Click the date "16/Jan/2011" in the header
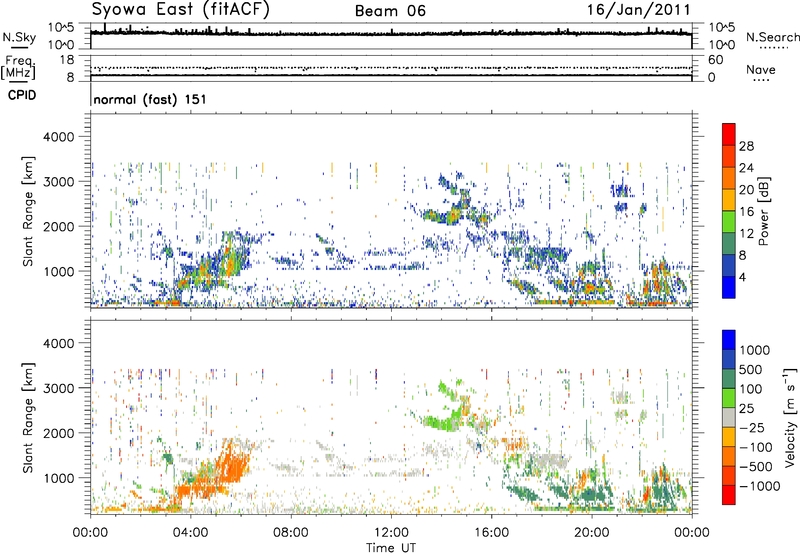The height and width of the screenshot is (554, 800). (x=638, y=9)
